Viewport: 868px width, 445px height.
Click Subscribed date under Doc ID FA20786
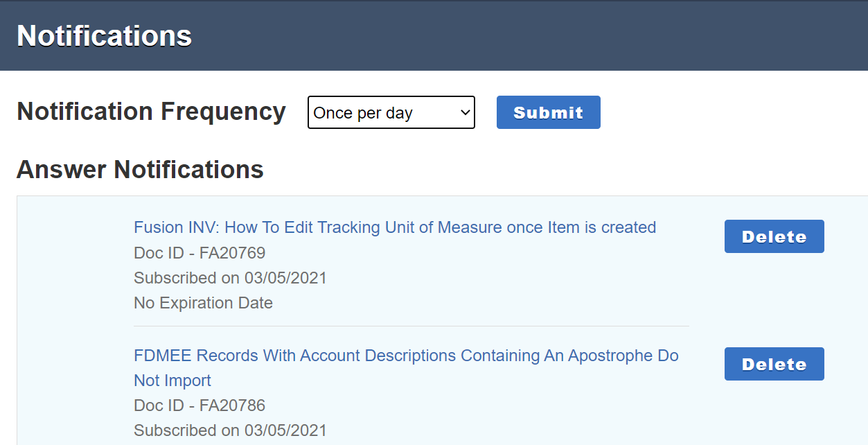click(230, 430)
